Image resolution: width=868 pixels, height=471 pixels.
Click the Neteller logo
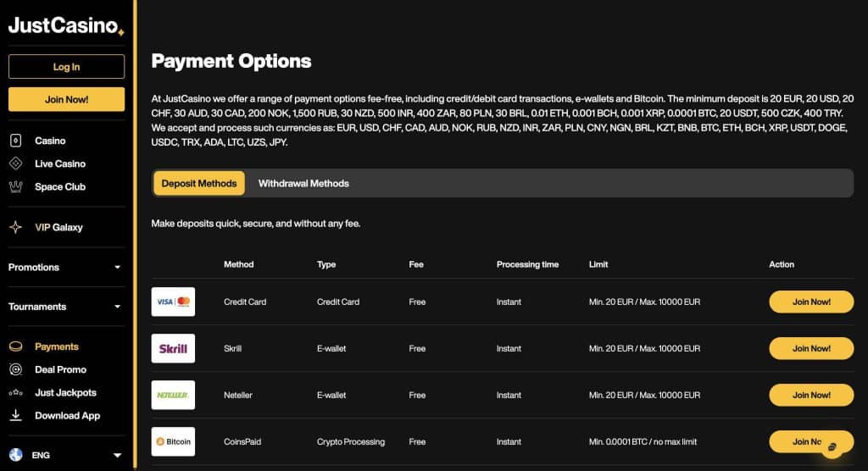point(173,395)
